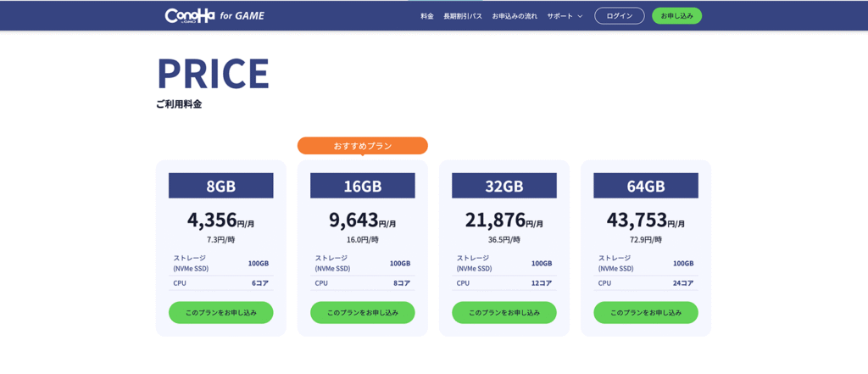Expand the サポート dropdown menu
The width and height of the screenshot is (868, 374).
565,16
